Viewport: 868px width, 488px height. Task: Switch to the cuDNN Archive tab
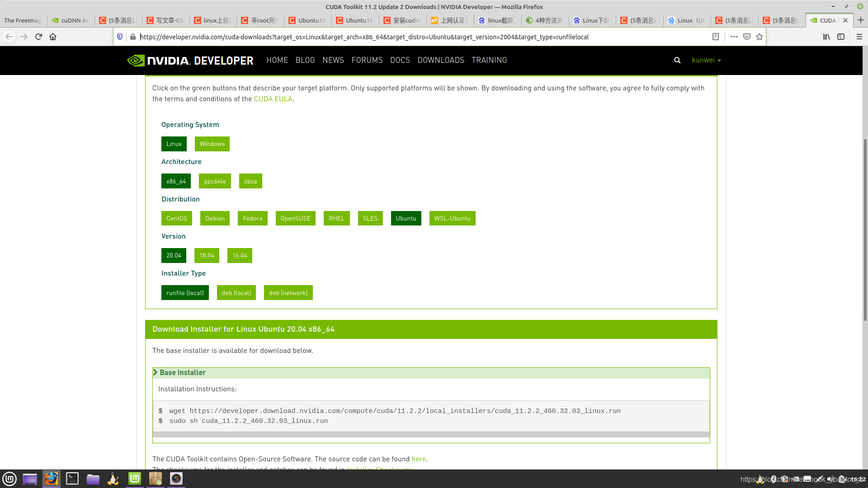[x=71, y=20]
